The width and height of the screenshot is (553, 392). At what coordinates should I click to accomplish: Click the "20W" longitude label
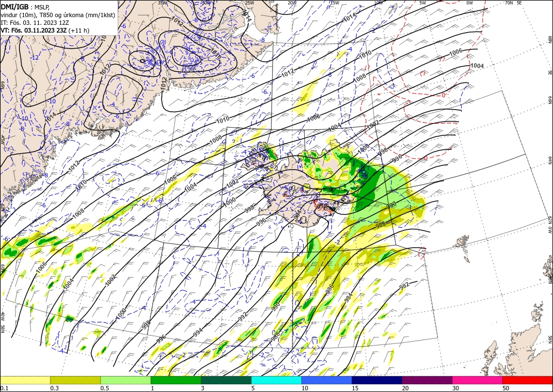click(292, 2)
